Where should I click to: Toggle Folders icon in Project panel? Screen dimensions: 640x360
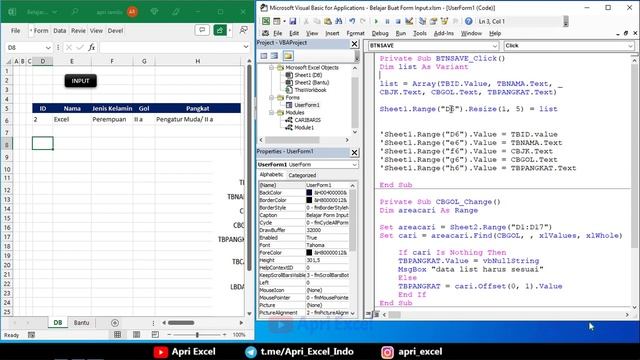pyautogui.click(x=288, y=56)
